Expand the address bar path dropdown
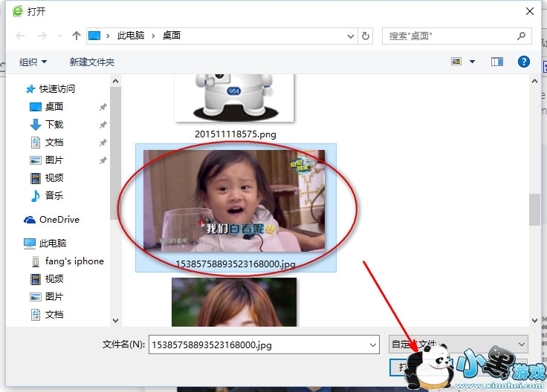 point(351,36)
